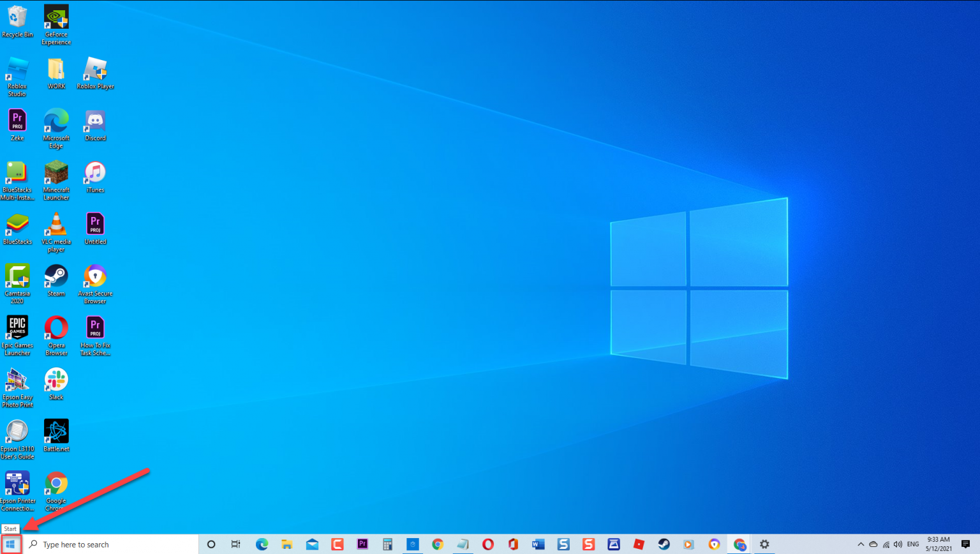Launch Roblox from the taskbar

coord(639,544)
